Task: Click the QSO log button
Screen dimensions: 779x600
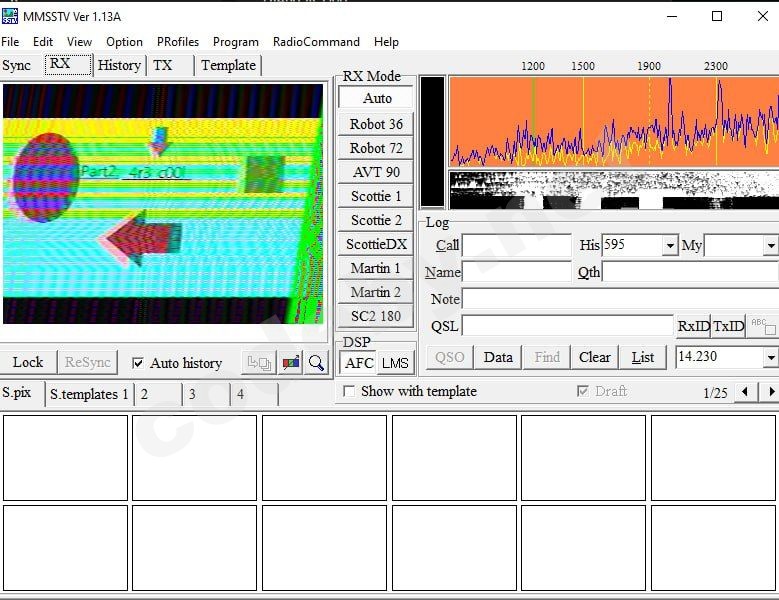Action: click(x=450, y=357)
